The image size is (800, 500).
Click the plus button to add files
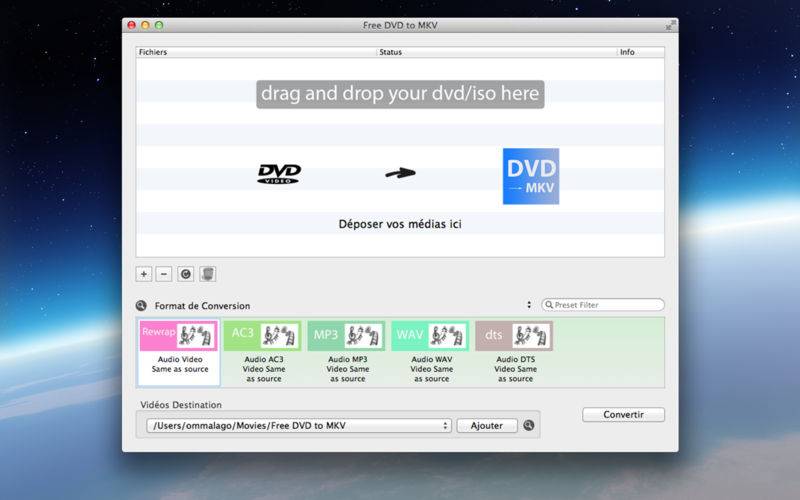pyautogui.click(x=144, y=274)
